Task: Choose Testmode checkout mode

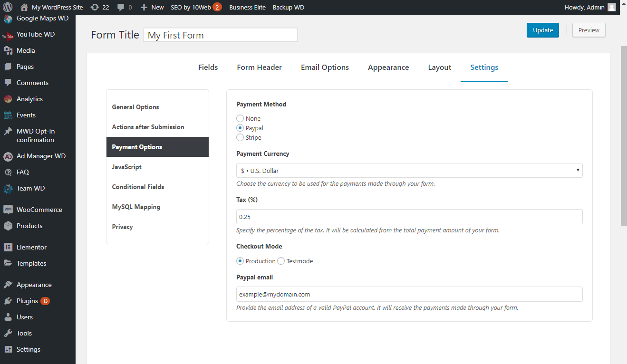Action: 281,261
